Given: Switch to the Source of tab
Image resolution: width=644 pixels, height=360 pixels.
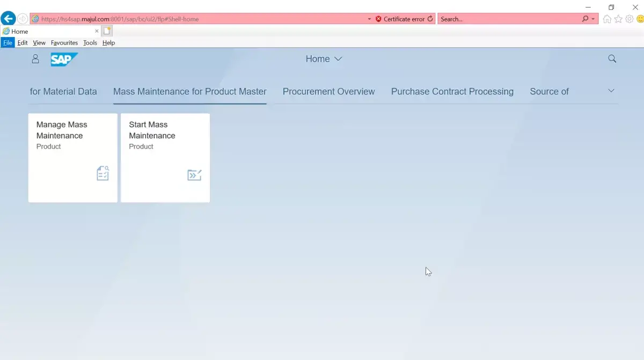Looking at the screenshot, I should (x=549, y=91).
